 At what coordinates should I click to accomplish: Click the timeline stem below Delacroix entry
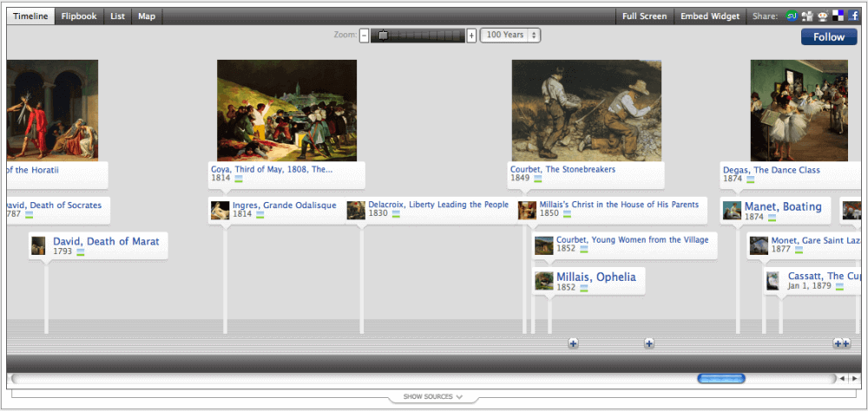(361, 281)
